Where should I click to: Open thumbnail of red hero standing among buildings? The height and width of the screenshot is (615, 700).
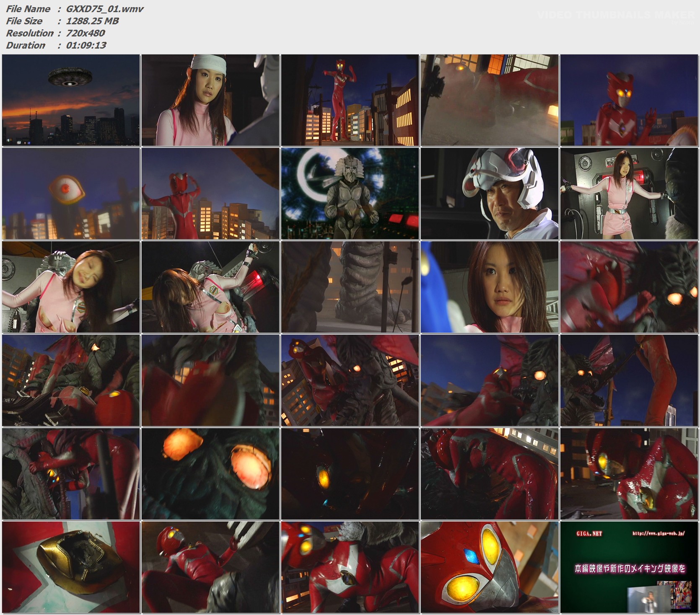coord(350,100)
